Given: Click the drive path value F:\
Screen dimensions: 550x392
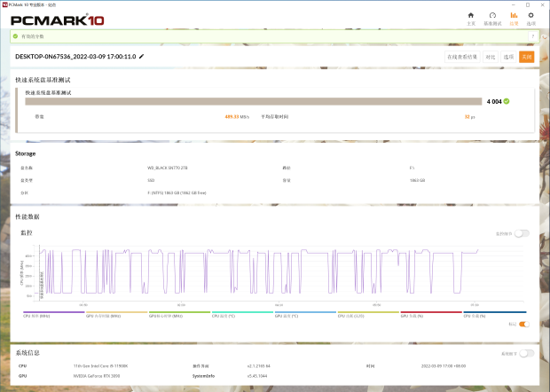Looking at the screenshot, I should coord(412,168).
